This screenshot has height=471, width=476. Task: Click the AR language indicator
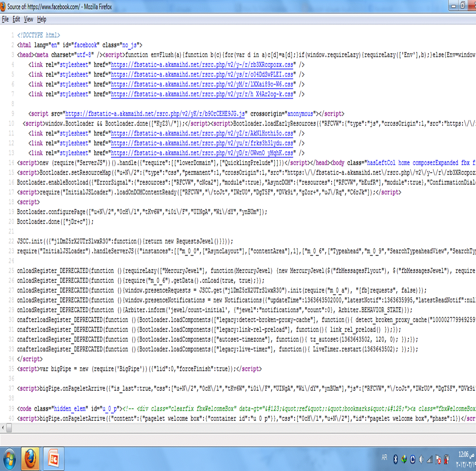384,458
